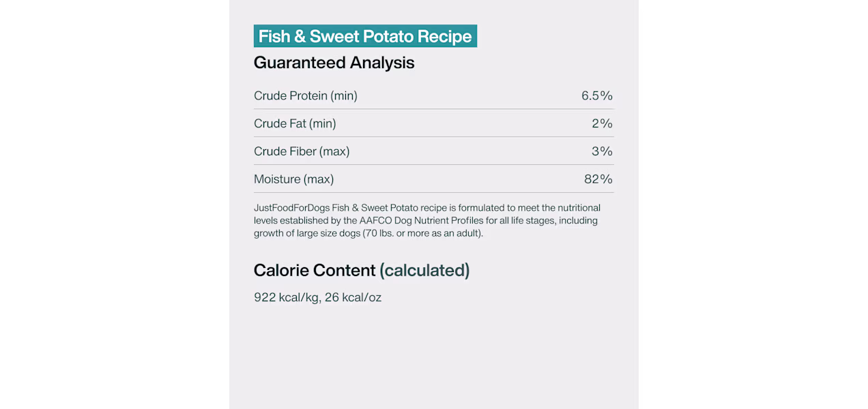This screenshot has width=868, height=409.
Task: Click the Moisture (max) label
Action: pyautogui.click(x=294, y=179)
